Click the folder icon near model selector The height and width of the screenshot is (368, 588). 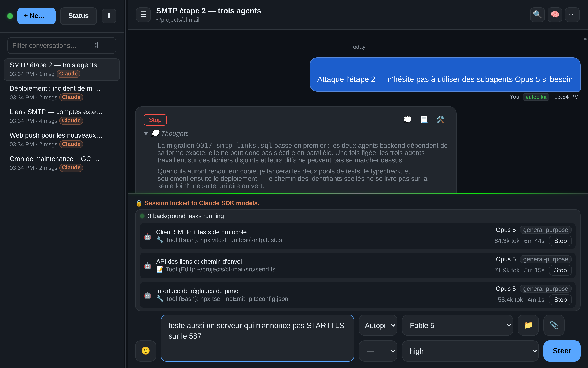(528, 325)
